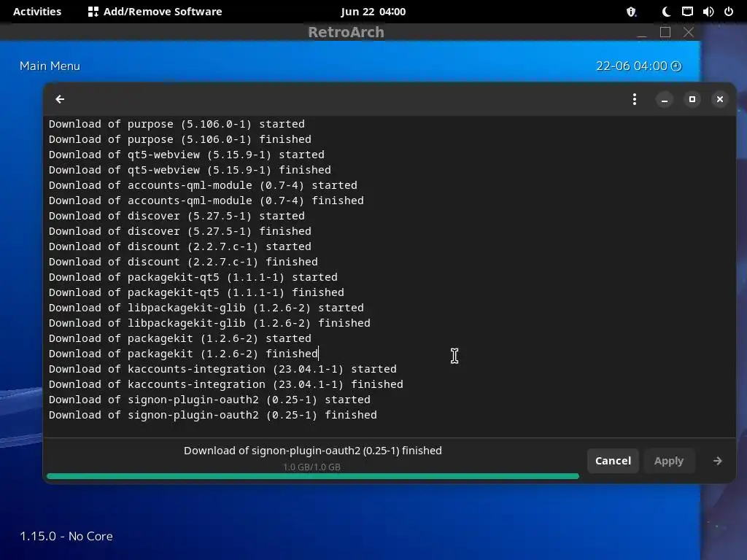Click the log line signon-plugin-oauth2 (0.25-1) started
Image resolution: width=747 pixels, height=560 pixels.
pos(209,399)
